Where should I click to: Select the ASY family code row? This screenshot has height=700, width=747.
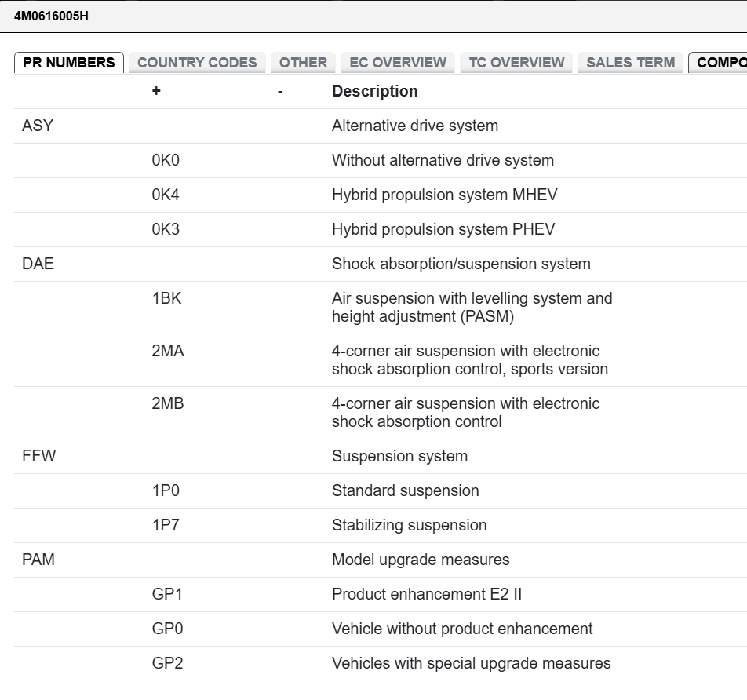(38, 126)
